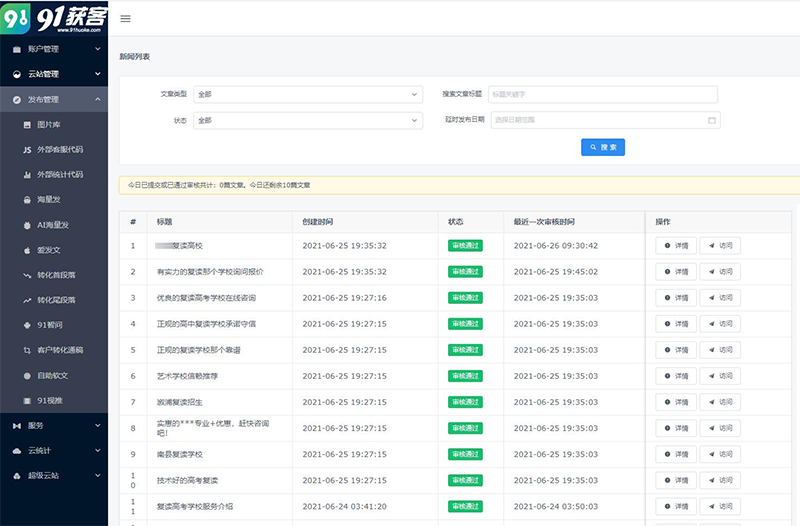Click the 新闻列表 page heading

click(135, 57)
